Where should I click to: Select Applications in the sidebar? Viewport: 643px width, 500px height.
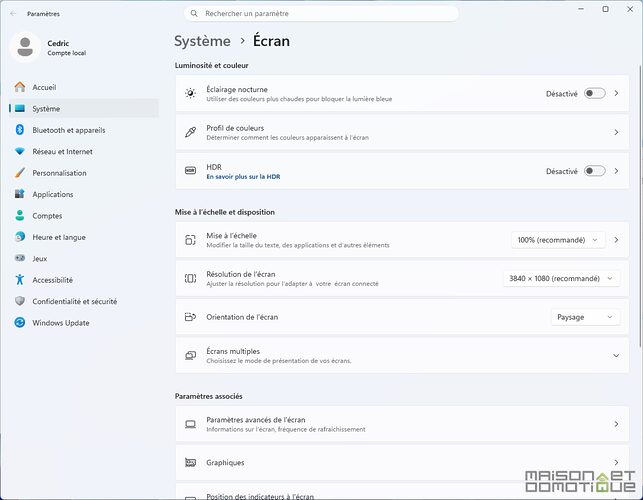pyautogui.click(x=84, y=194)
